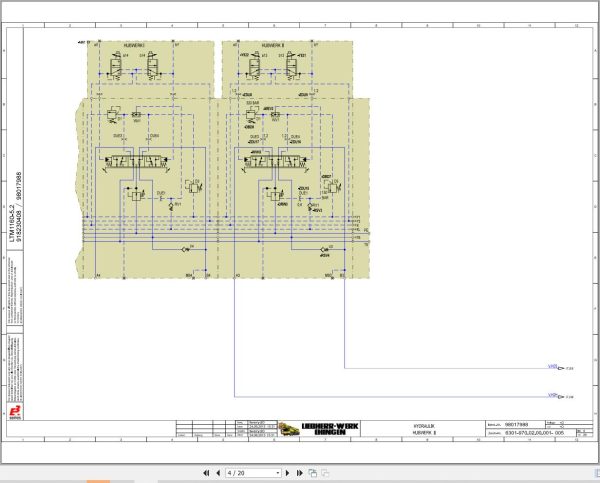Click document number 98017988 in title block
600x483 pixels.
pyautogui.click(x=516, y=424)
